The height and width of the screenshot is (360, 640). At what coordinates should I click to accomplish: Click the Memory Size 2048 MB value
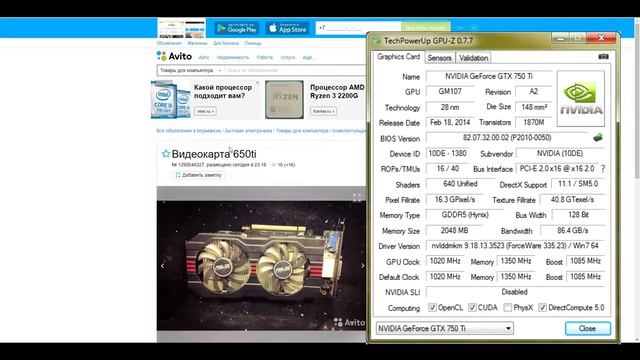point(454,231)
